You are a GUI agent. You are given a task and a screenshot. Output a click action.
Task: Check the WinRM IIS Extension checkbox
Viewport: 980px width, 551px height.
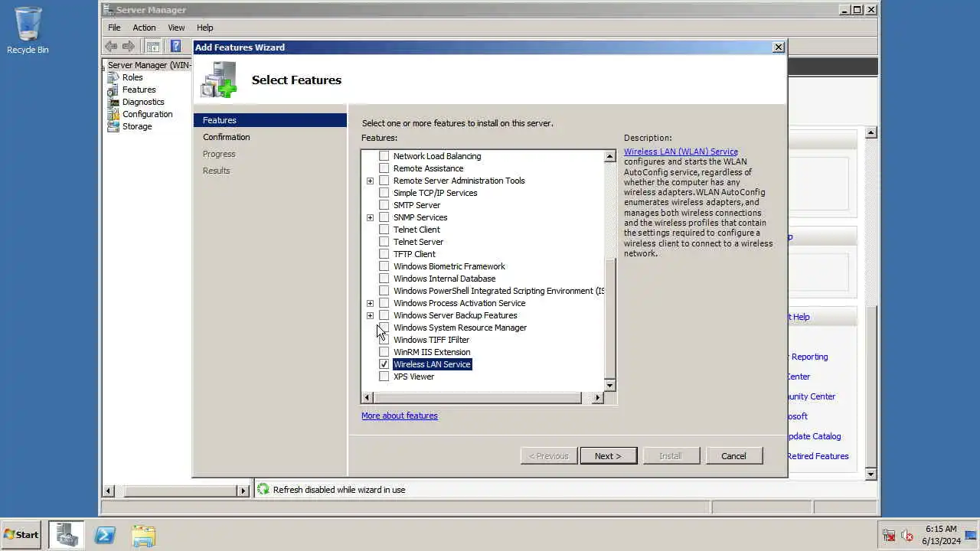point(384,352)
